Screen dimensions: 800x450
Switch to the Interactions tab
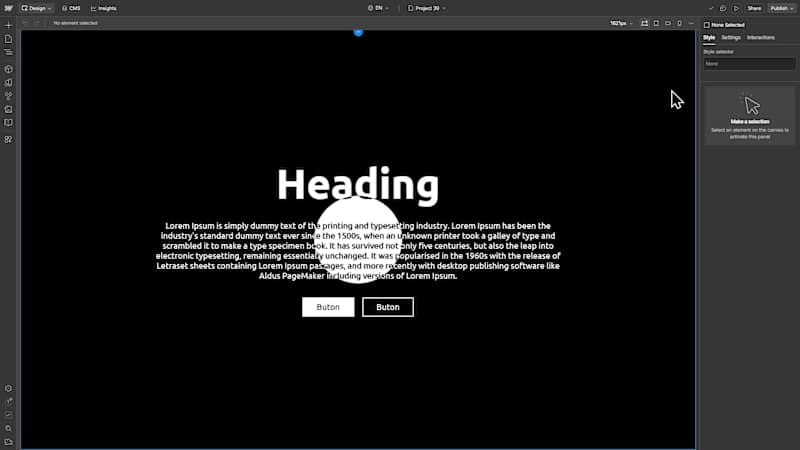pos(760,38)
